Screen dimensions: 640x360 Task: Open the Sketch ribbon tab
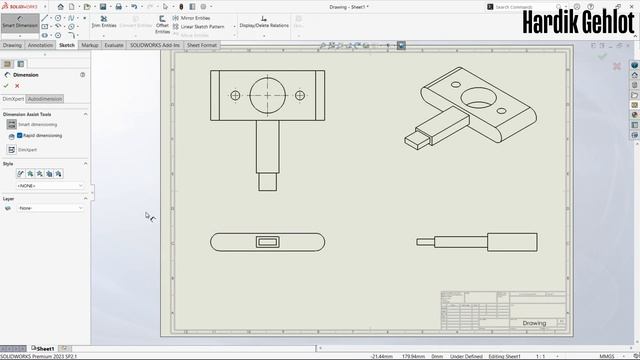pyautogui.click(x=67, y=45)
